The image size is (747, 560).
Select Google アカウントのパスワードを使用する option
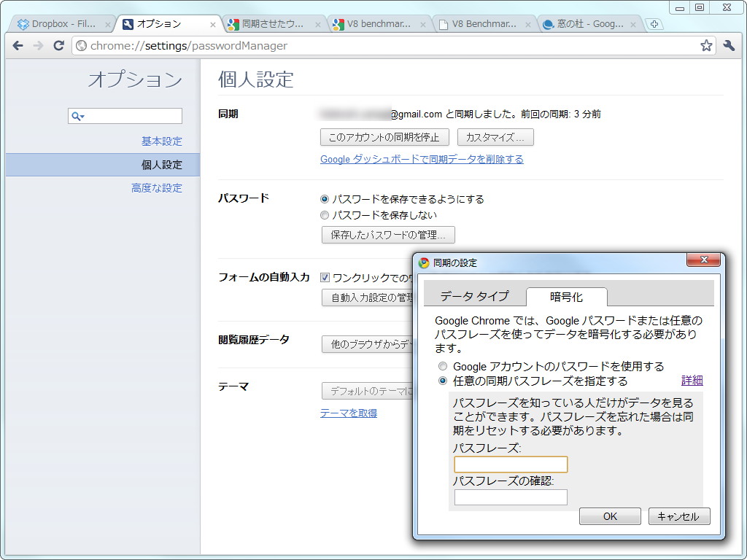(443, 366)
